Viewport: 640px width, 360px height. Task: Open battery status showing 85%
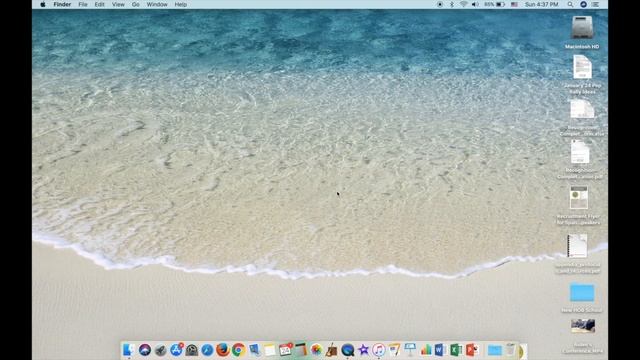[x=494, y=4]
